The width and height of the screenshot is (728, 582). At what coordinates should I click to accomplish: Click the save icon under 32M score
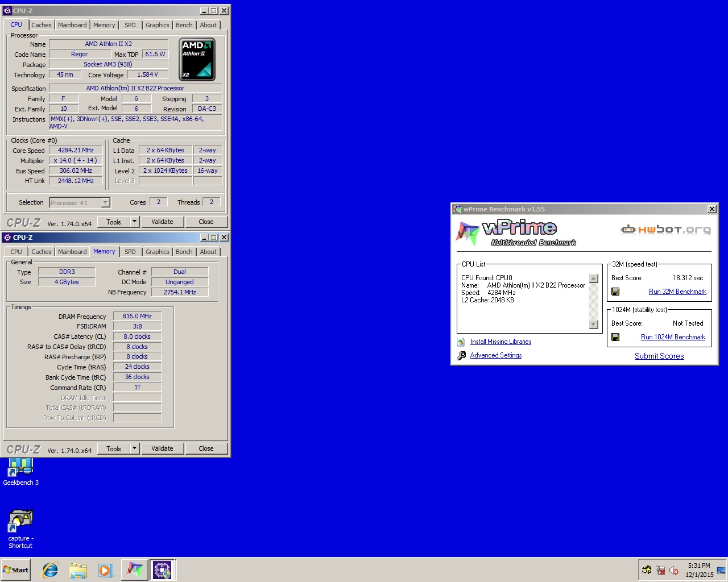(x=615, y=292)
